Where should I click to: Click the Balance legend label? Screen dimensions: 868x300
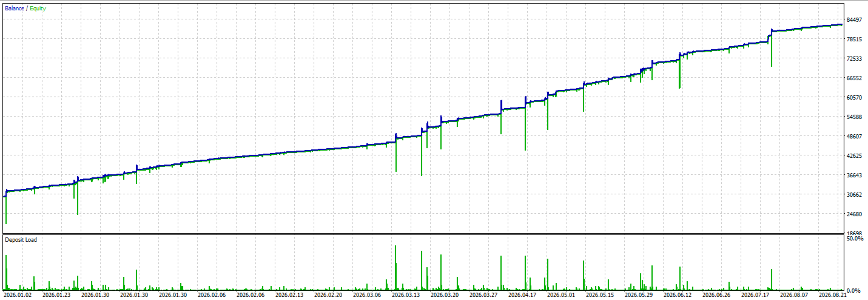pos(15,9)
